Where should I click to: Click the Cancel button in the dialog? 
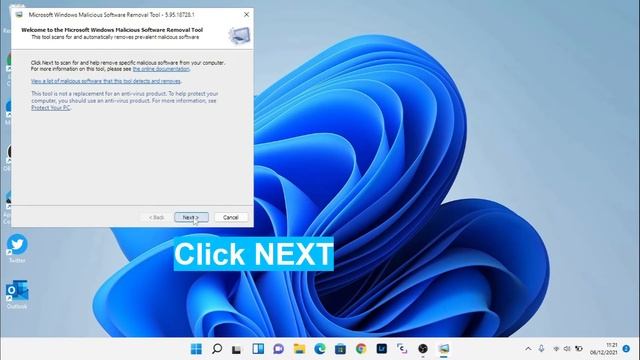[x=231, y=217]
